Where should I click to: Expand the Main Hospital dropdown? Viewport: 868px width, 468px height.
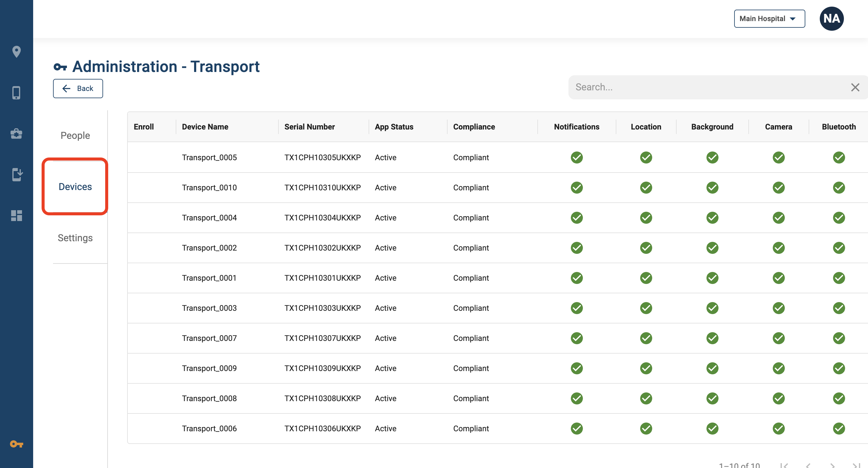769,18
